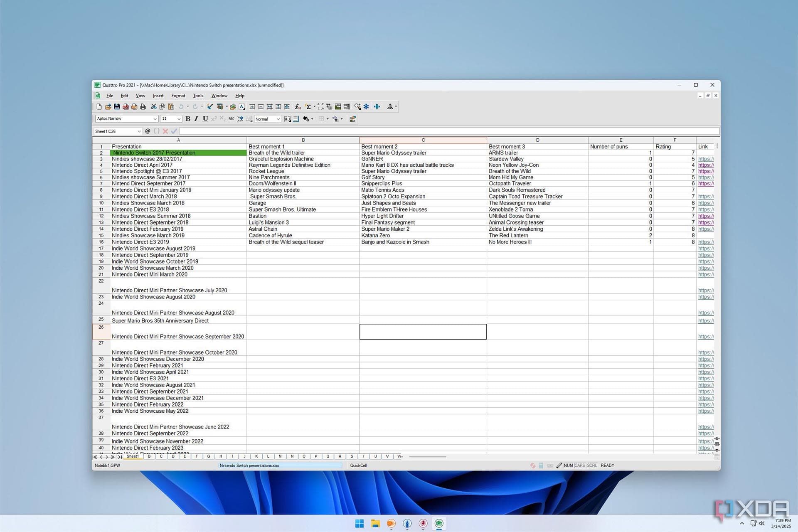Toggle superscript formatting
Screen dimensions: 798x532
click(214, 119)
